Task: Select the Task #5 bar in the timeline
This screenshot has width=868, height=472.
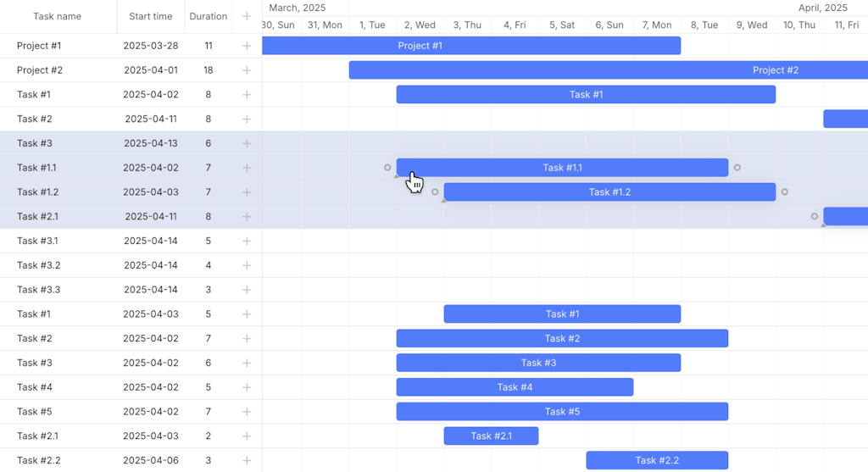Action: [x=563, y=411]
